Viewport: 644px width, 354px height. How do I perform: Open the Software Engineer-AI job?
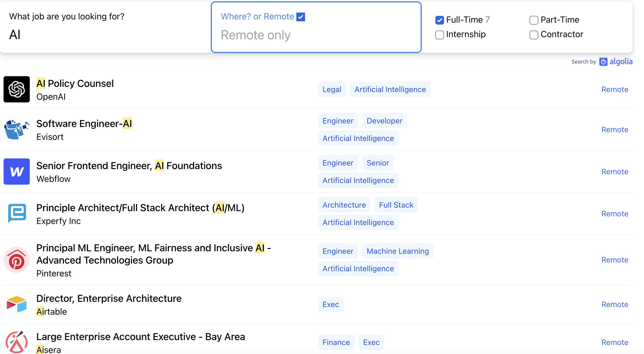click(x=84, y=123)
